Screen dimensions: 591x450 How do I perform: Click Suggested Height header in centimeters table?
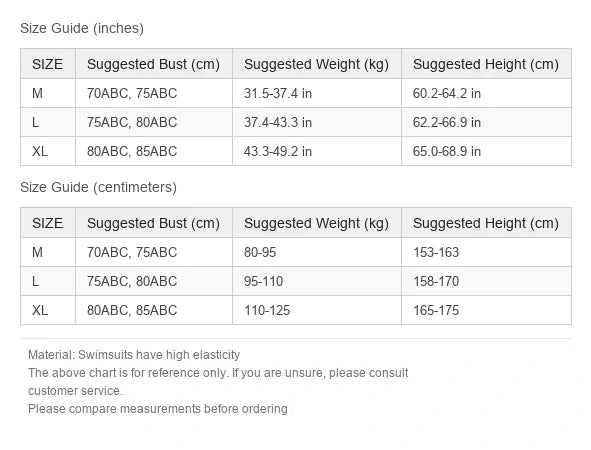click(486, 223)
